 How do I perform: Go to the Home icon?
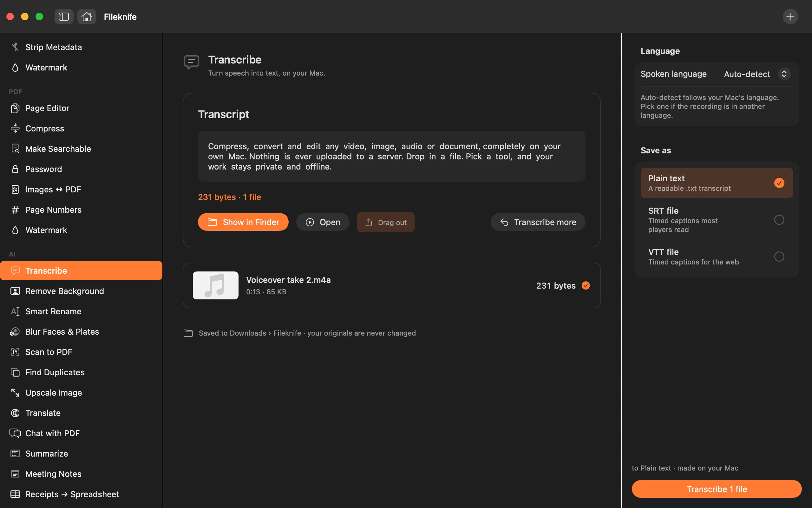tap(87, 17)
